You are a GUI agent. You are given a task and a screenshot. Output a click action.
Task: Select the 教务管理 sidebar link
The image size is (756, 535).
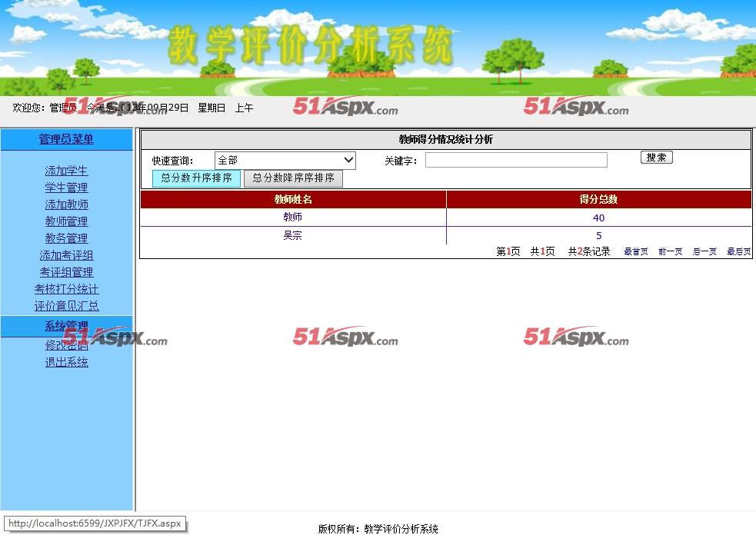tap(66, 238)
